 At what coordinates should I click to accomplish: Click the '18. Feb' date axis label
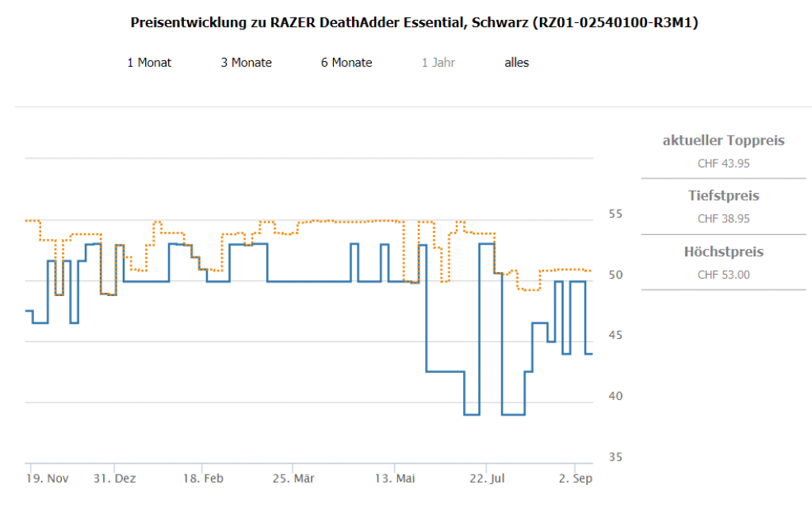202,479
